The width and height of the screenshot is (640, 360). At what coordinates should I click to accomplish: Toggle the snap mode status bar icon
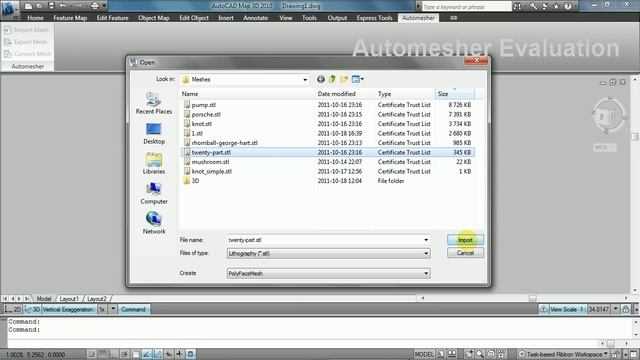92,354
